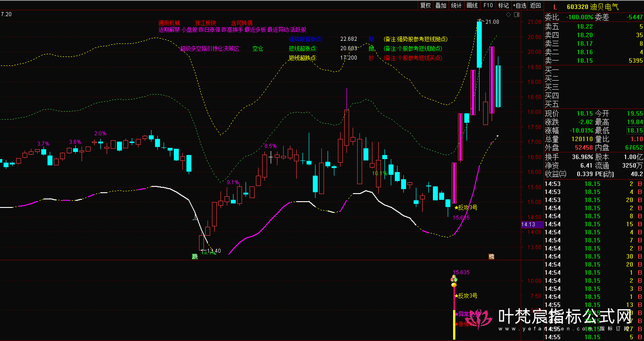644x341 pixels.
Task: Click the 涨幅 value -10.01%
Action: click(x=581, y=130)
